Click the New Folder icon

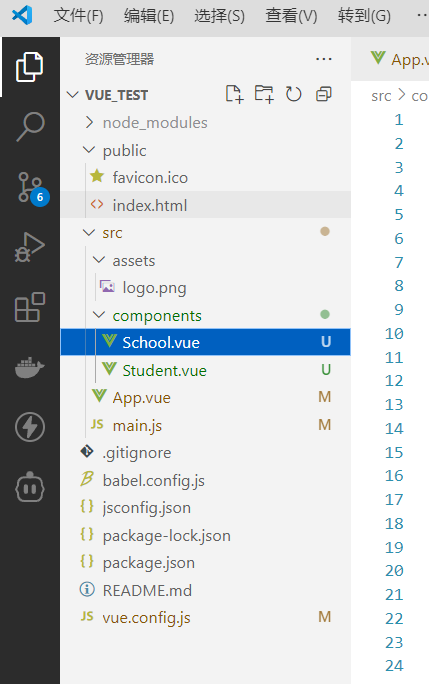pyautogui.click(x=264, y=94)
